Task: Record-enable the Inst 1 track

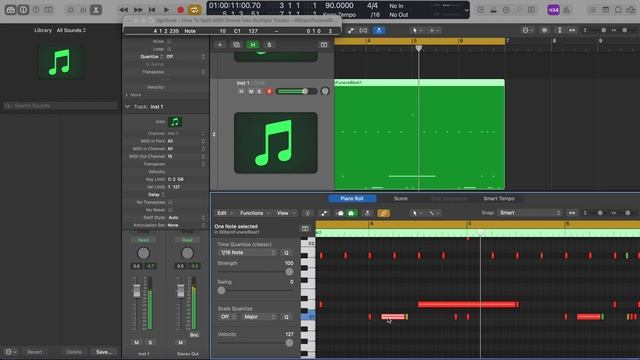Action: pos(269,91)
